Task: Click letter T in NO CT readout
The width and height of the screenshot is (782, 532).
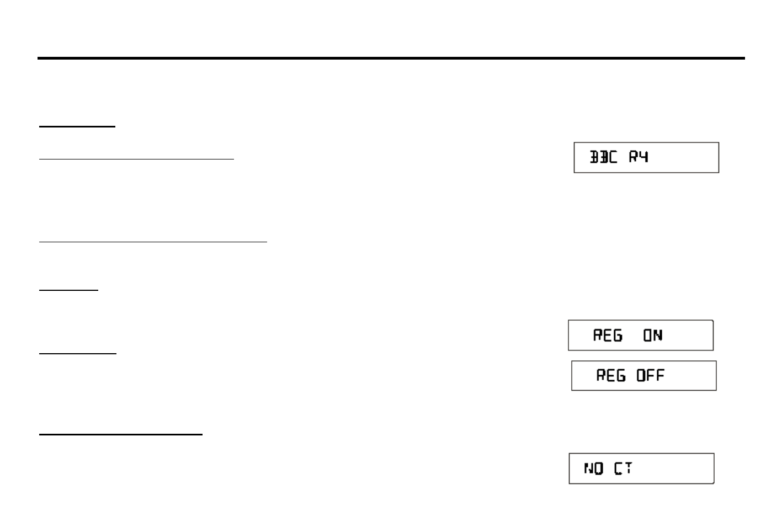Action: click(628, 469)
